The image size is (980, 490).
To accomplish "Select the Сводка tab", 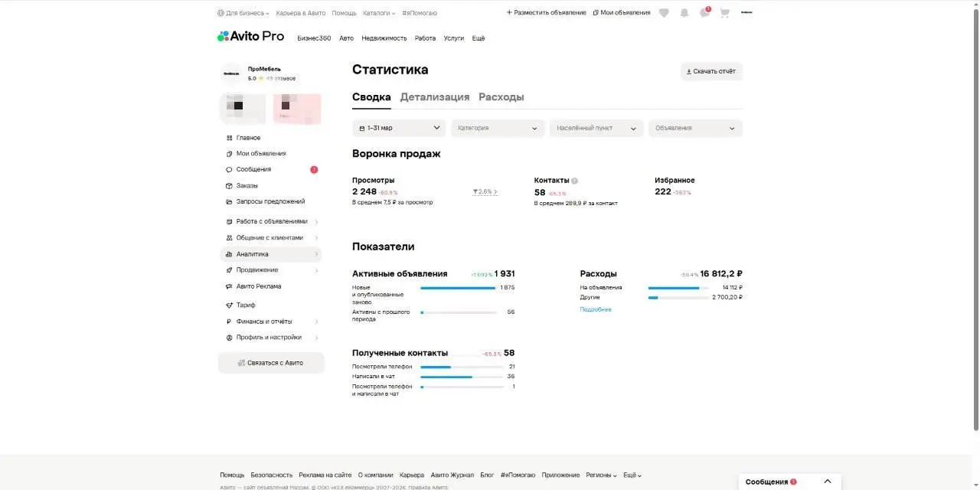I will [x=371, y=97].
